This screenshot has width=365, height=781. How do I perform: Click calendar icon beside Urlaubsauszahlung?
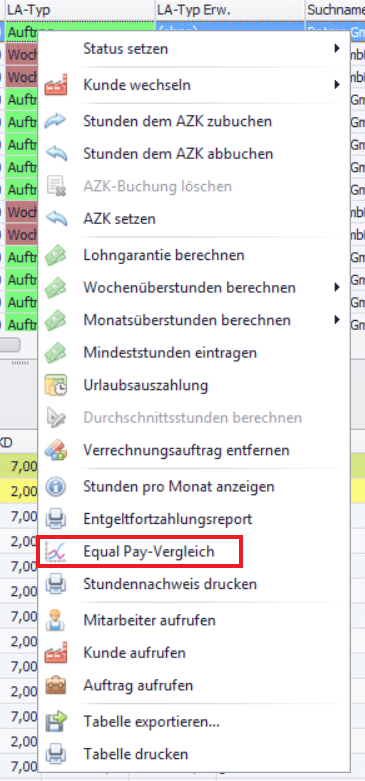coord(56,386)
